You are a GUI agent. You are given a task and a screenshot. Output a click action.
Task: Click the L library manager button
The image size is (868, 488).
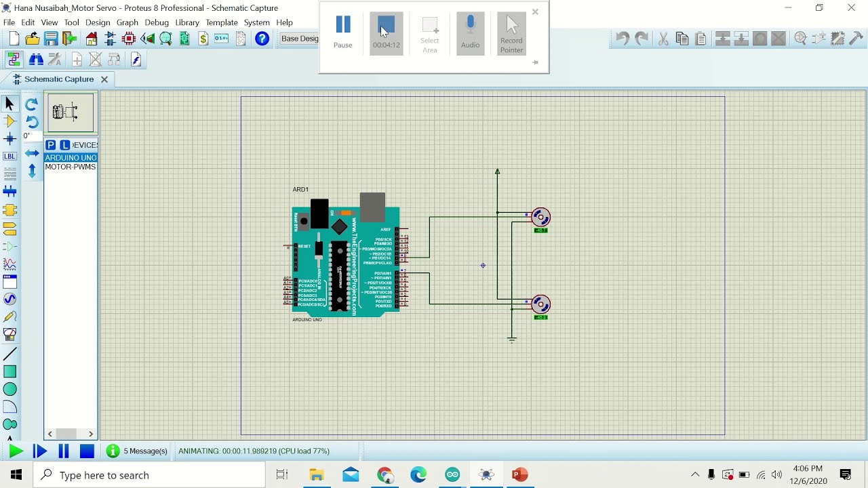[x=64, y=145]
